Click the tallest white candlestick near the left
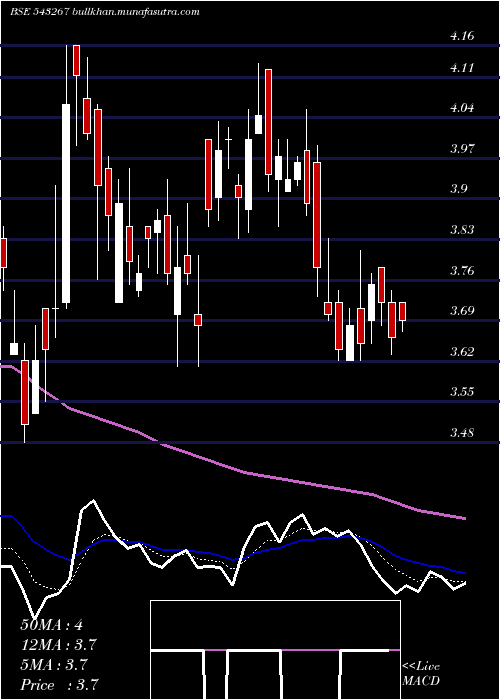The width and height of the screenshot is (500, 700). pos(66,204)
